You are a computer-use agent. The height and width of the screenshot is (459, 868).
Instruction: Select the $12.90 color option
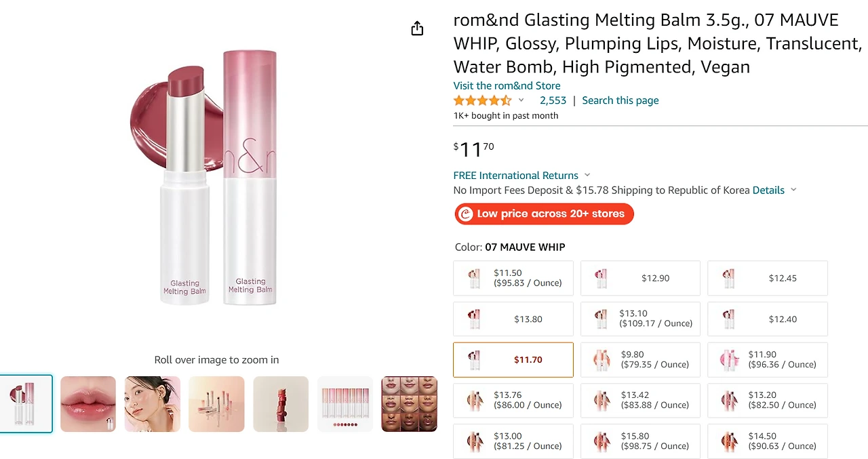click(x=640, y=278)
